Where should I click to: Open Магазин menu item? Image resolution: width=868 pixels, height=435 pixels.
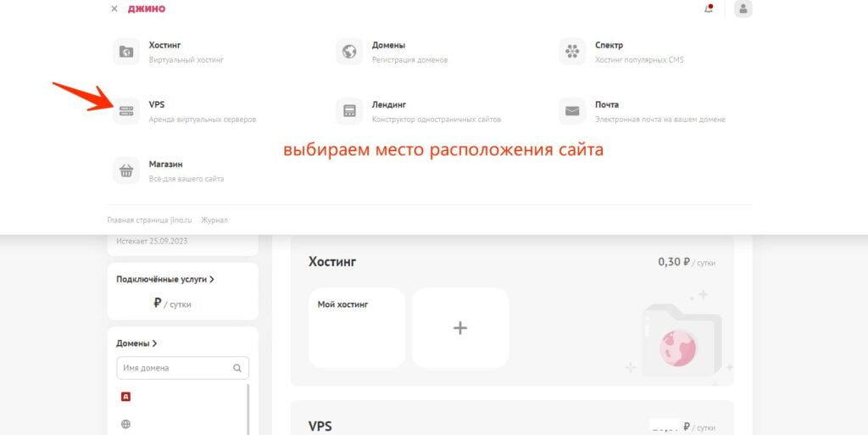(165, 165)
